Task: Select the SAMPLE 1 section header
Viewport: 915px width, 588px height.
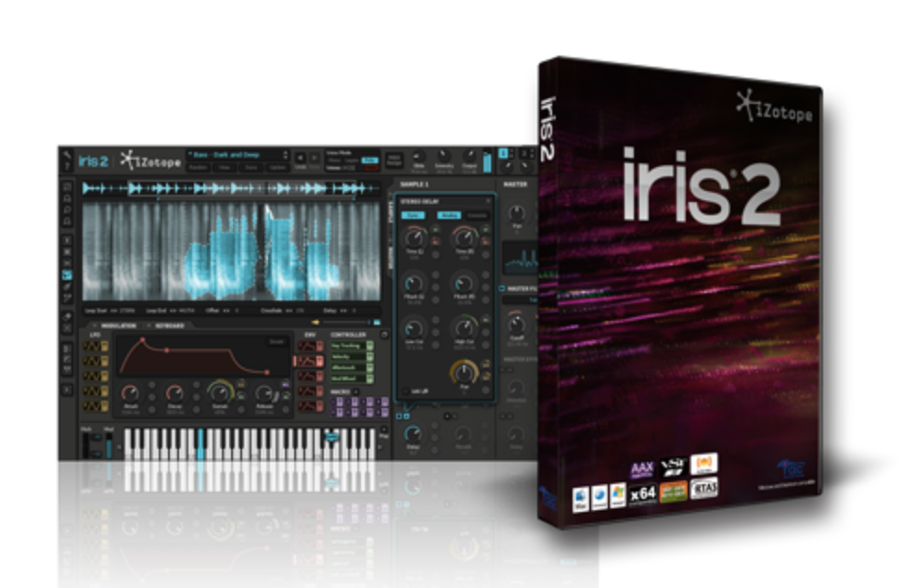Action: click(x=414, y=185)
